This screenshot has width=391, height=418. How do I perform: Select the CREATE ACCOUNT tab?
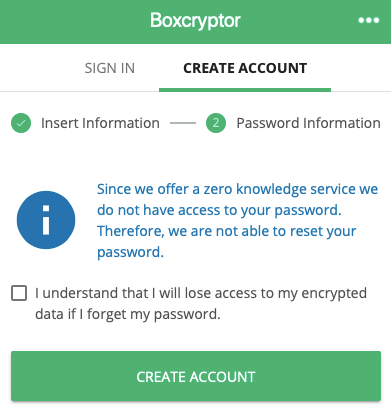245,68
